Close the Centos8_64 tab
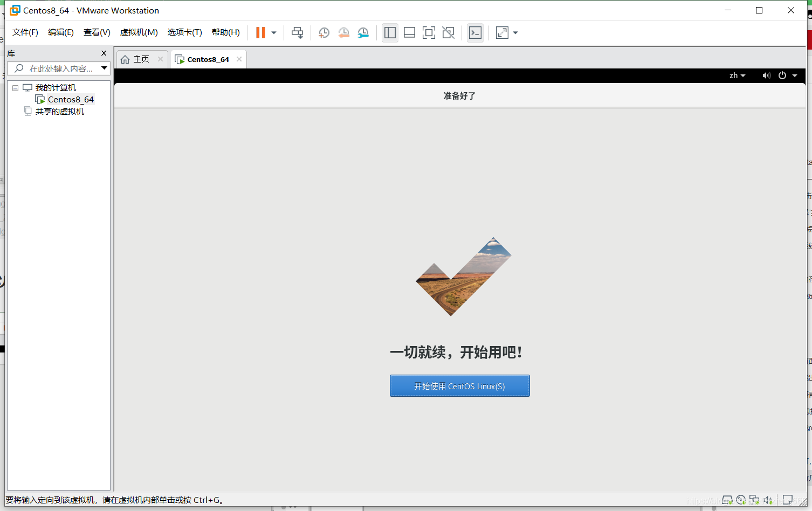 239,59
